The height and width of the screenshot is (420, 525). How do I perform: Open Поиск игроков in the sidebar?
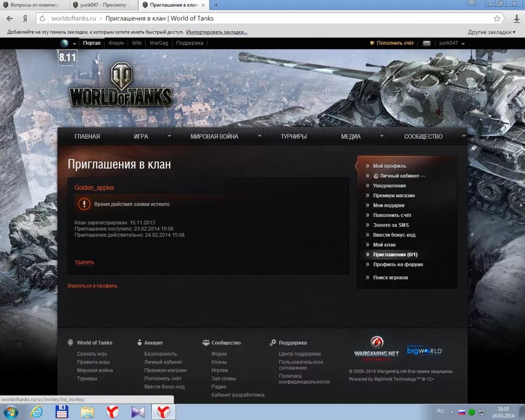pyautogui.click(x=390, y=277)
